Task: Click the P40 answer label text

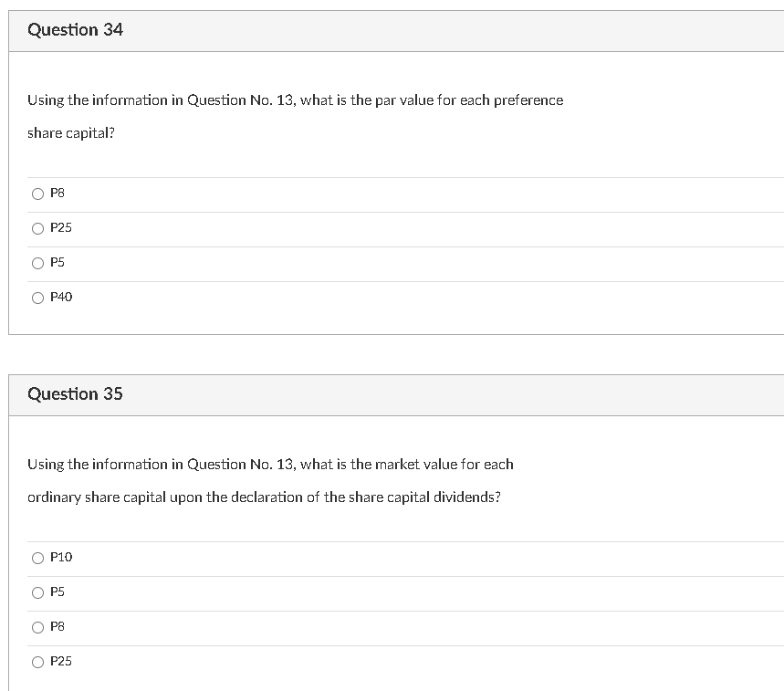Action: pos(59,297)
